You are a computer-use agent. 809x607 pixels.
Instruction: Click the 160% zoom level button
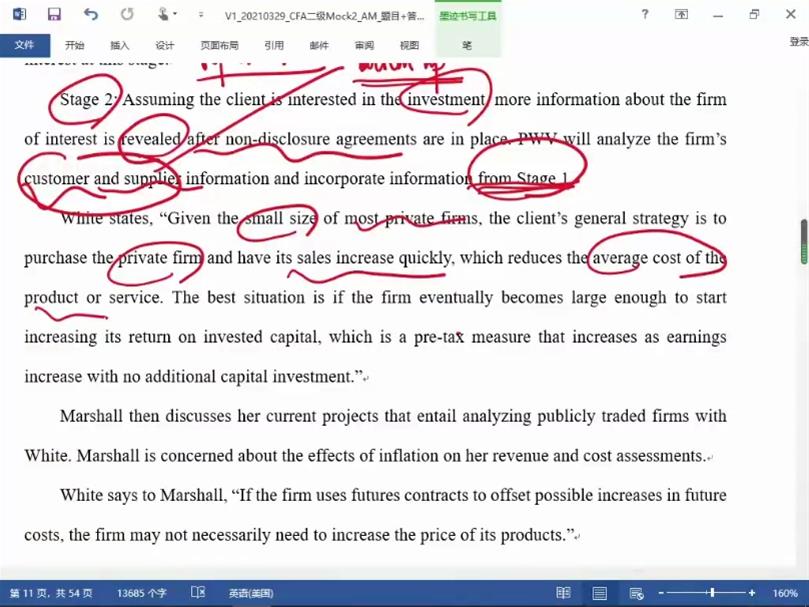784,593
